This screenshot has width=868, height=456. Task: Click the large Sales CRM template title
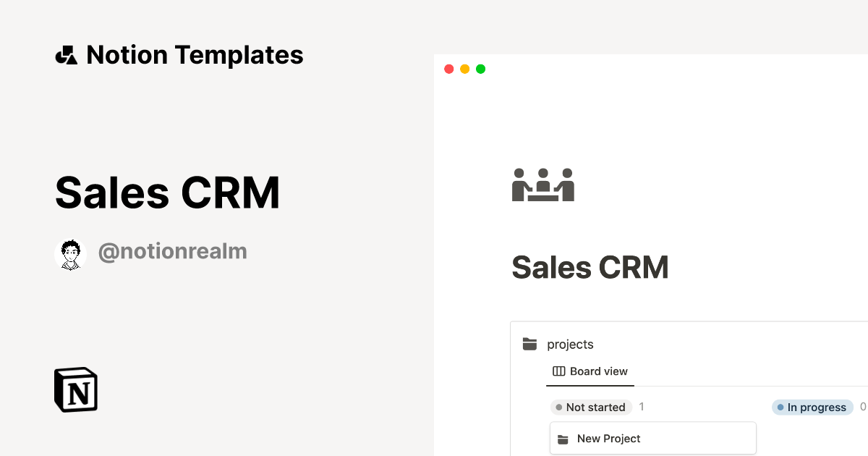(167, 193)
